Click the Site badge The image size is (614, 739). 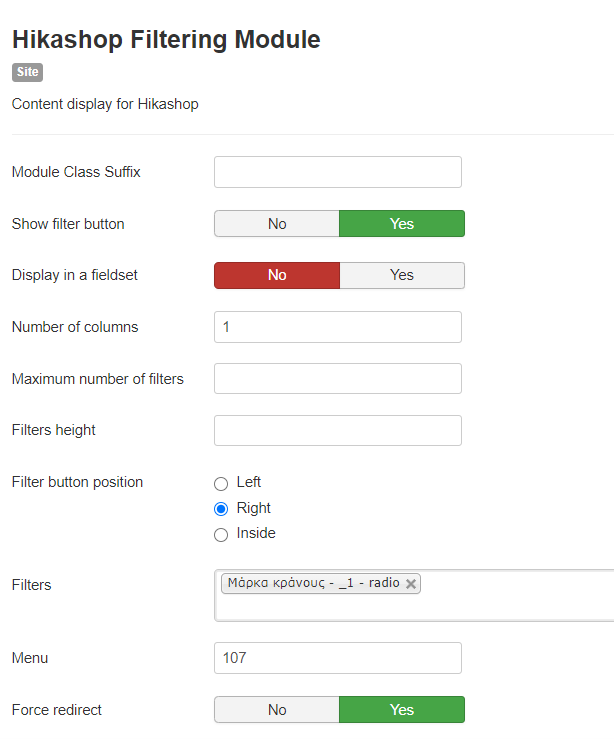(27, 72)
